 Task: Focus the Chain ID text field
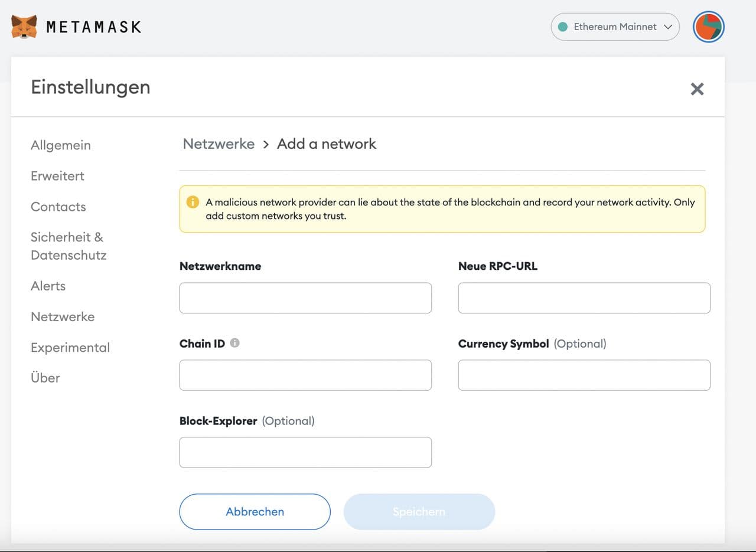pos(305,375)
